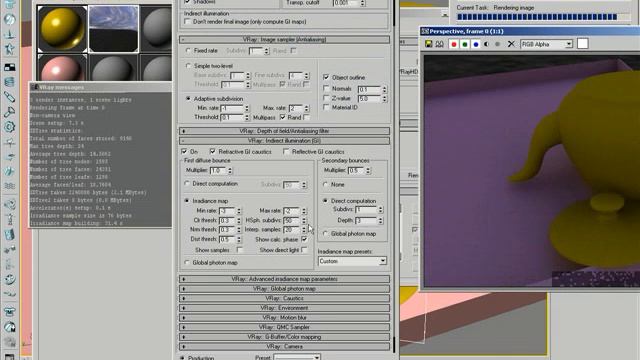The height and width of the screenshot is (360, 640).
Task: Click the white color swatch in render window
Action: (x=582, y=44)
